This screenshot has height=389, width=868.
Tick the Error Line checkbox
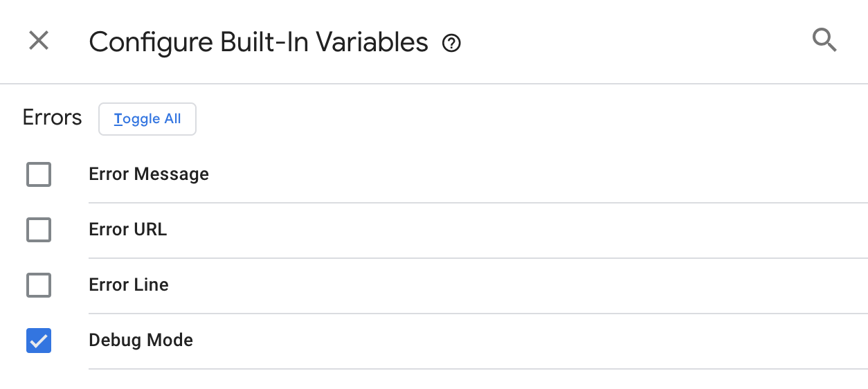(x=39, y=285)
